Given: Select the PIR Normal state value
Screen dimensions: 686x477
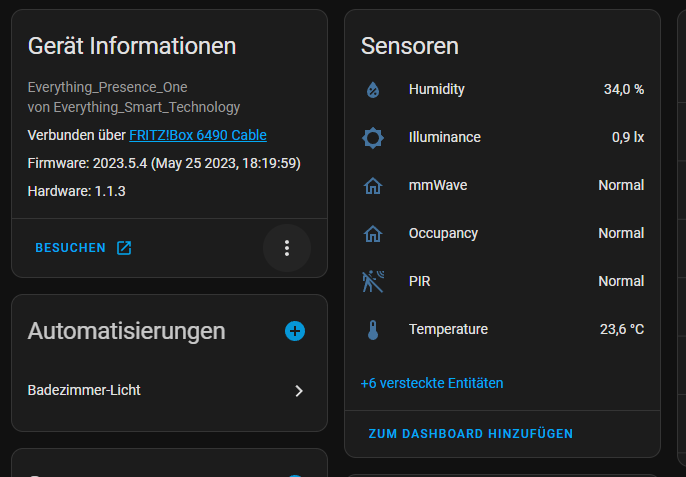Looking at the screenshot, I should pyautogui.click(x=621, y=281).
